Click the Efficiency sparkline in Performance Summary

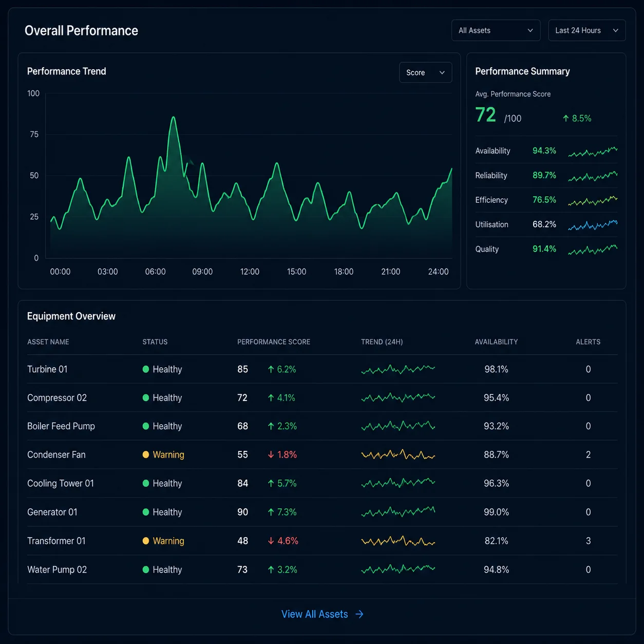593,201
